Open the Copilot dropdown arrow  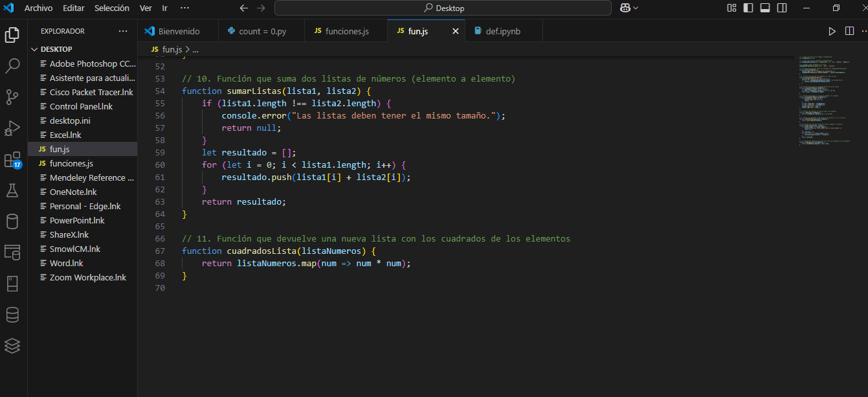pyautogui.click(x=636, y=8)
